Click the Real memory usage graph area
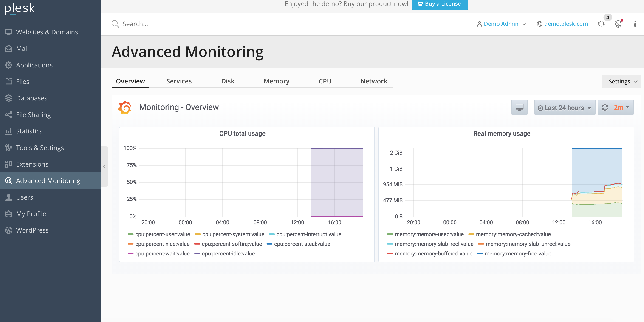Image resolution: width=644 pixels, height=322 pixels. [x=514, y=182]
